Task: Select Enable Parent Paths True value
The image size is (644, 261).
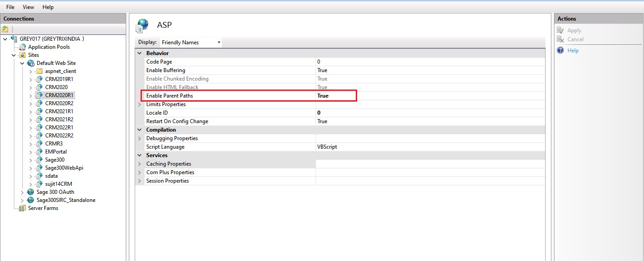Action: 323,96
